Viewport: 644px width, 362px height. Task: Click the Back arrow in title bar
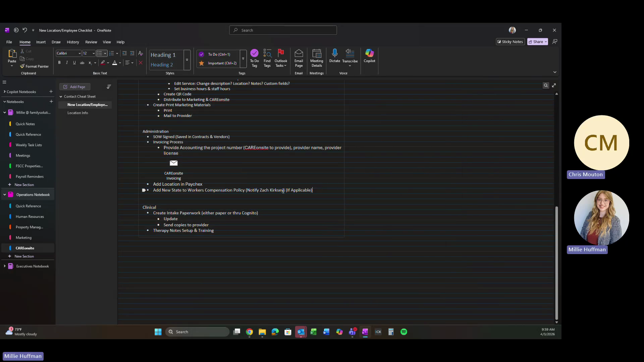[x=16, y=30]
